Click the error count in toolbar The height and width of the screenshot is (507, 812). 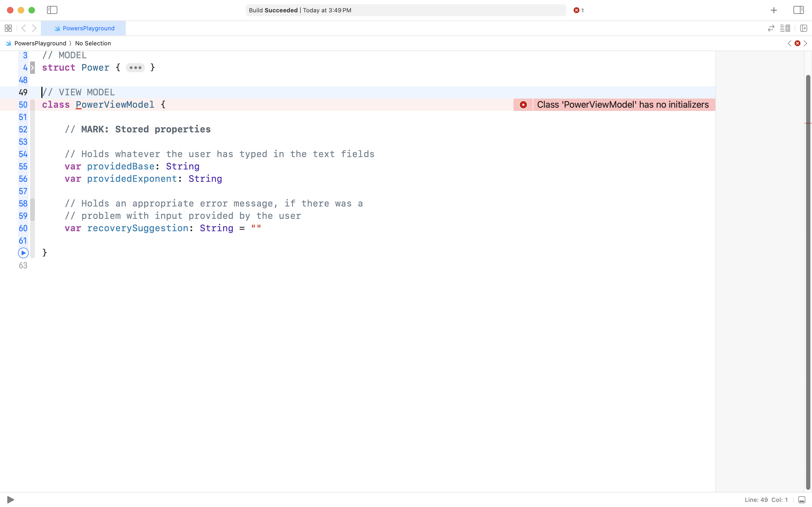coord(579,10)
